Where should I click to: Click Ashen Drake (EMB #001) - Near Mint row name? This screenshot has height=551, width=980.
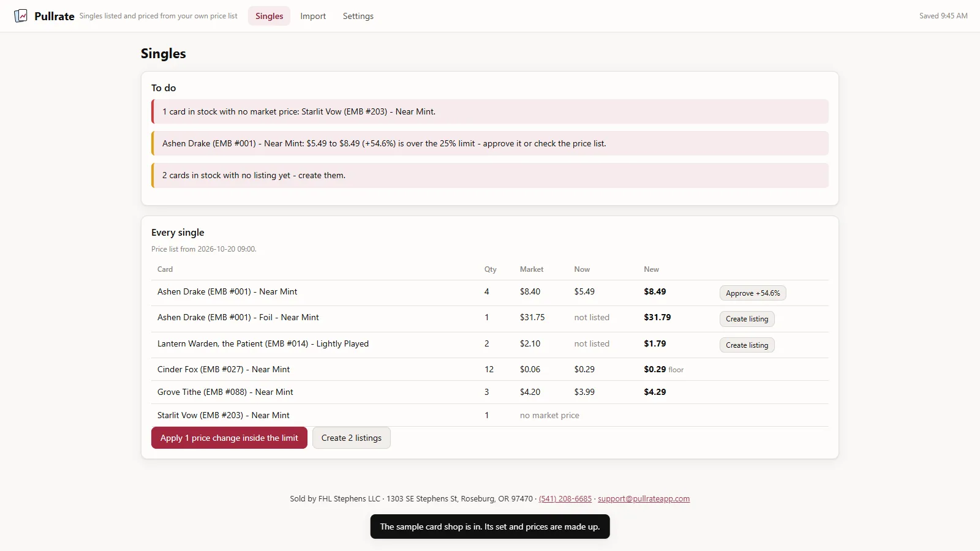click(x=227, y=291)
